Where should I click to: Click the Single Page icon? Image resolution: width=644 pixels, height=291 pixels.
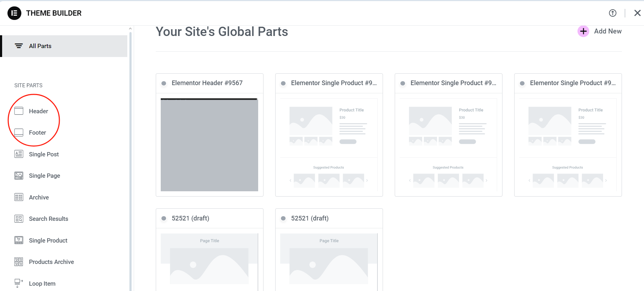tap(19, 176)
